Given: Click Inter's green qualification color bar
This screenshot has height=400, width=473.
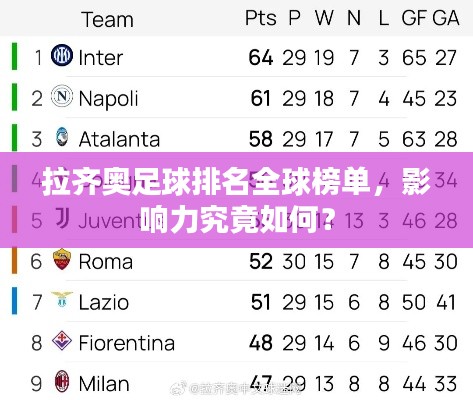Looking at the screenshot, I should (x=14, y=56).
